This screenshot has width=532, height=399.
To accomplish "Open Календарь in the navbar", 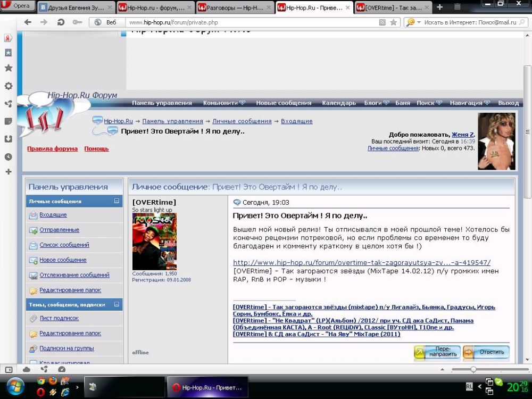I will pyautogui.click(x=339, y=103).
